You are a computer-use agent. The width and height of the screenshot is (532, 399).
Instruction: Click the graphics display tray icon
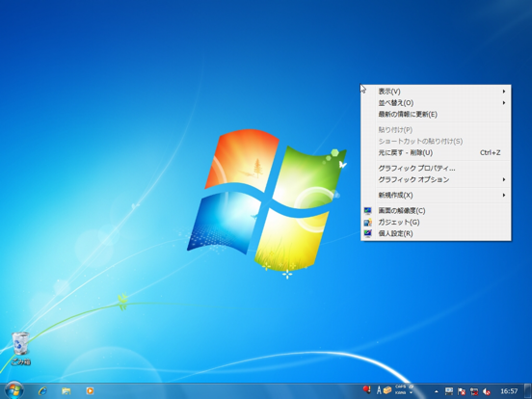[x=449, y=391]
